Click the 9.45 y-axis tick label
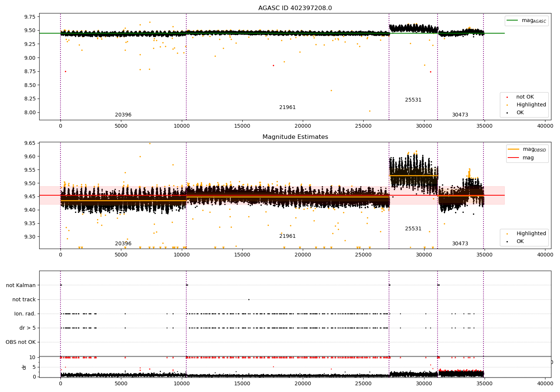 coord(29,197)
